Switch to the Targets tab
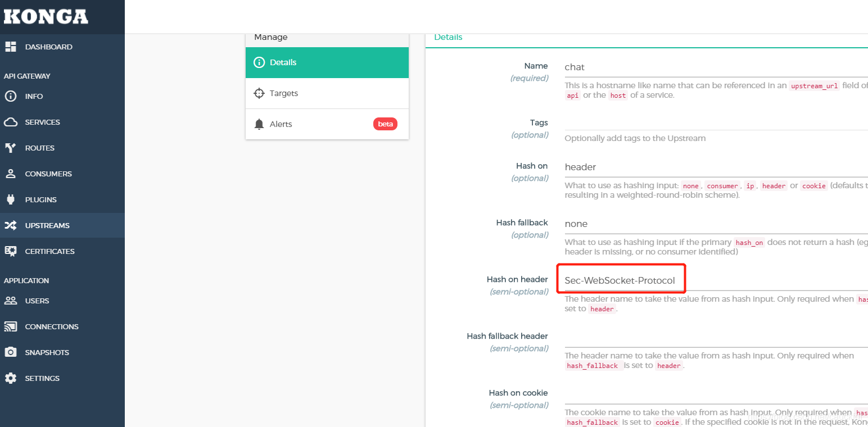 [327, 93]
